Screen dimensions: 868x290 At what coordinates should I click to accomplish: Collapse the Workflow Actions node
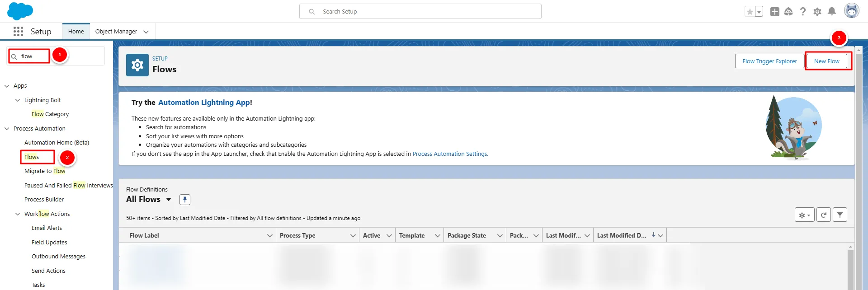18,214
